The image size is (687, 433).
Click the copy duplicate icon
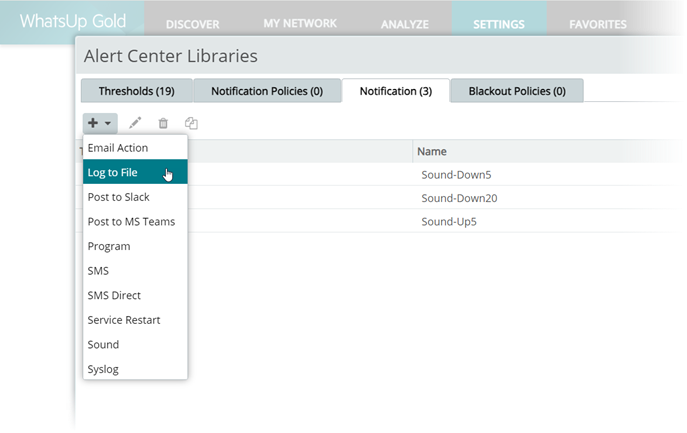click(191, 123)
